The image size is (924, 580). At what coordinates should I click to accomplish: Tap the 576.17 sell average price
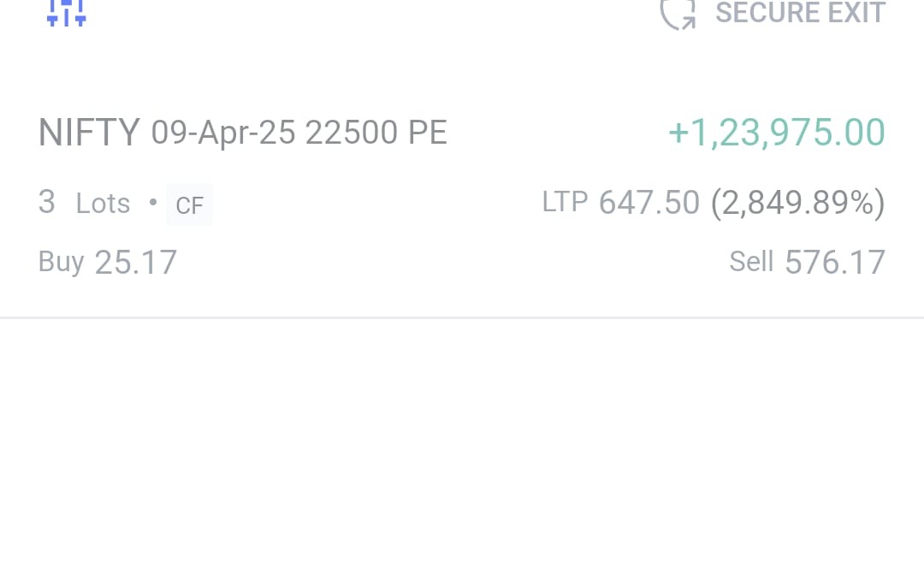pos(835,262)
